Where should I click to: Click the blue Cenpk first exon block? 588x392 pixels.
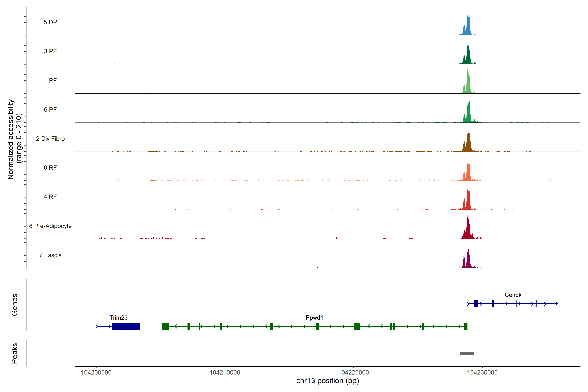click(x=476, y=303)
